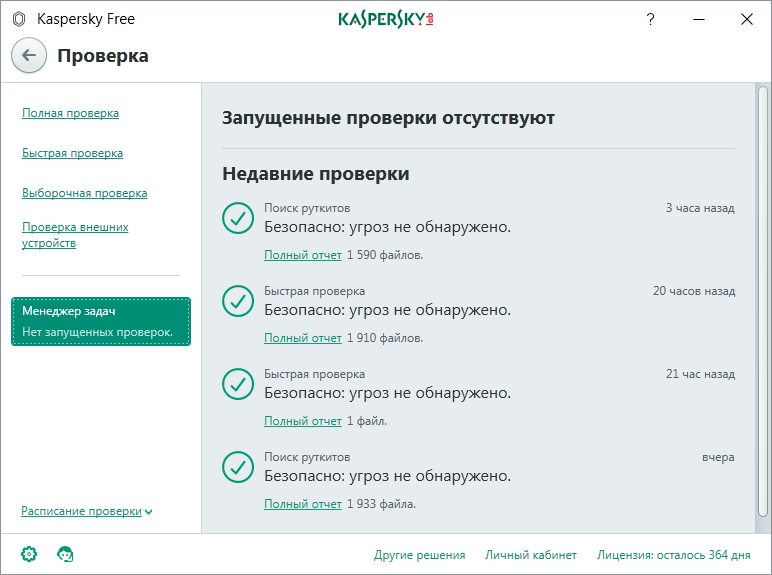Open help with the question mark icon
This screenshot has width=772, height=575.
tap(650, 19)
